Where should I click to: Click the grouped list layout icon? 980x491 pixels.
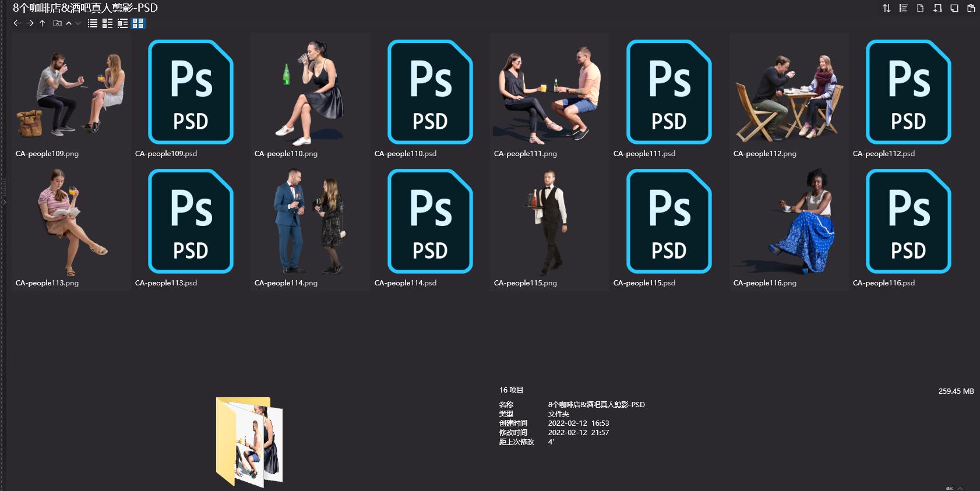[x=904, y=8]
